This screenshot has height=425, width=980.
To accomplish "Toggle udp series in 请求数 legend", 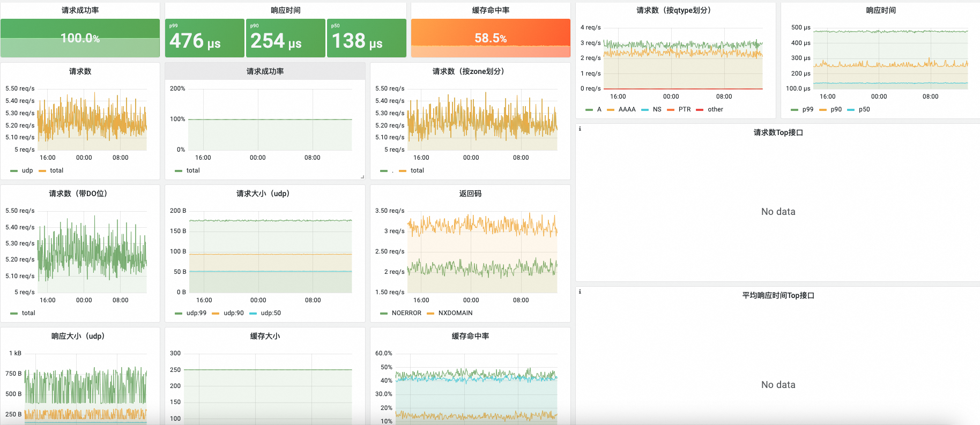I will pos(27,170).
